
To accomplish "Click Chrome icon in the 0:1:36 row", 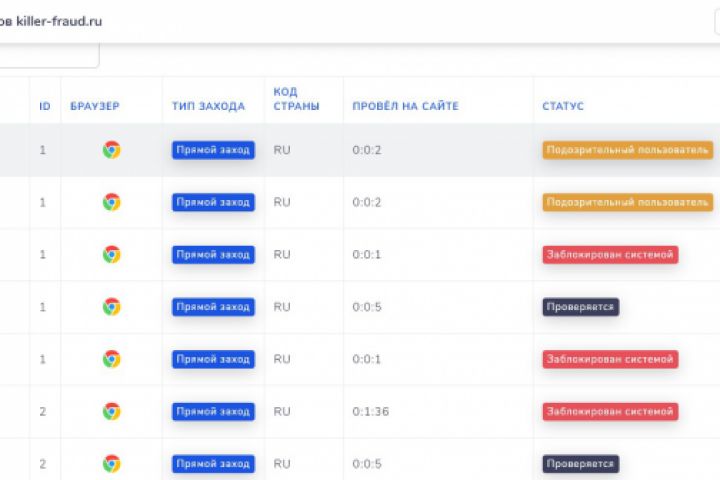I will (x=112, y=411).
